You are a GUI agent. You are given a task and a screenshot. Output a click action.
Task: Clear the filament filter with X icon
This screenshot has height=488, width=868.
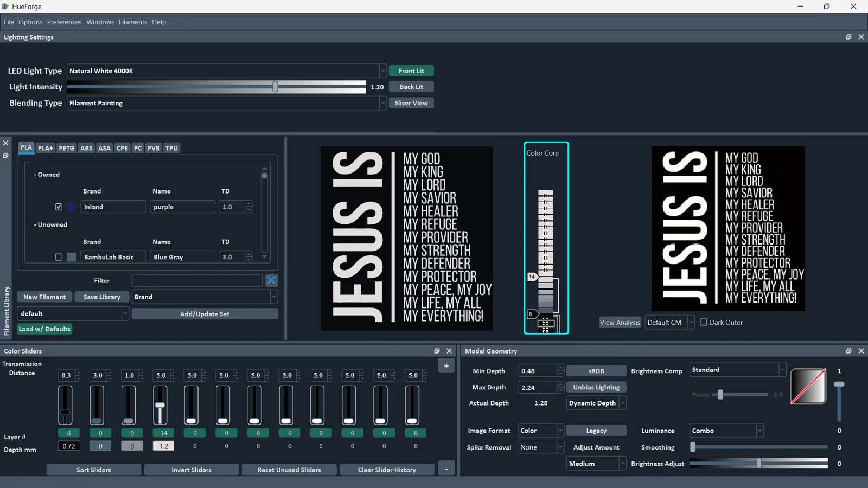click(x=271, y=280)
